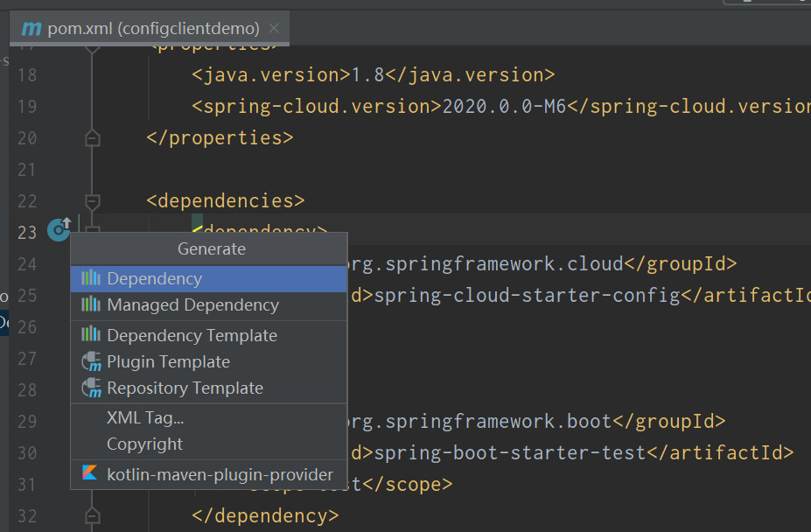Choose Managed Dependency option
Image resolution: width=811 pixels, height=532 pixels.
click(x=208, y=304)
